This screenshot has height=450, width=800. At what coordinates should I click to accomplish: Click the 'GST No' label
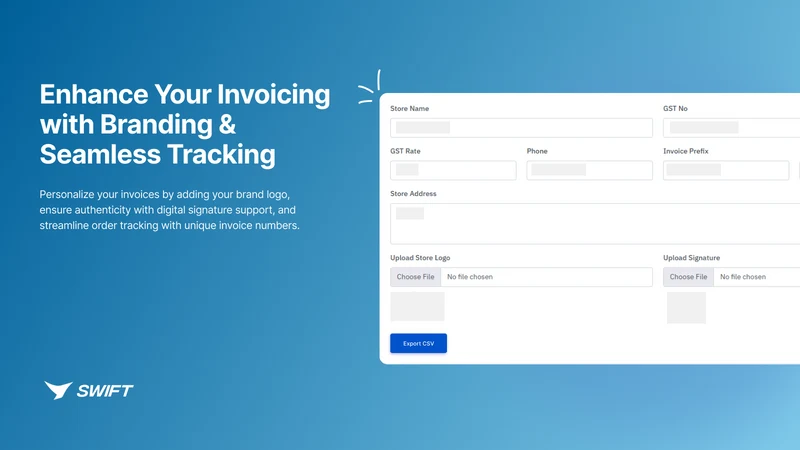(675, 109)
